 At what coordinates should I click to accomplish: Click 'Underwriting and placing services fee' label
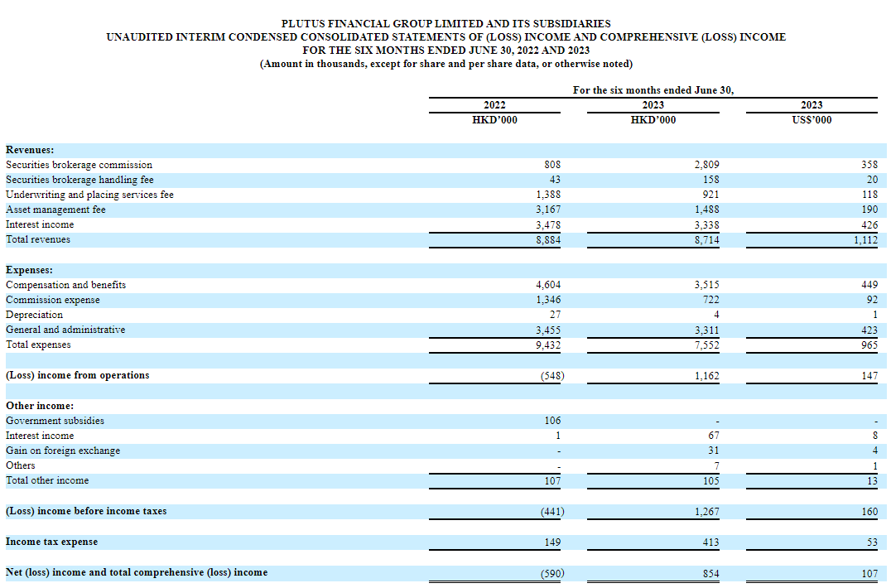tap(89, 195)
